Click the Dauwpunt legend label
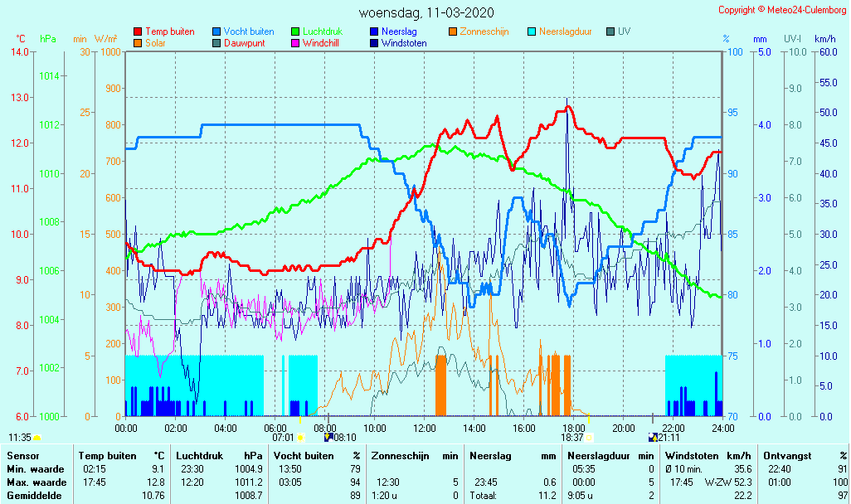The height and width of the screenshot is (504, 851). pos(244,43)
